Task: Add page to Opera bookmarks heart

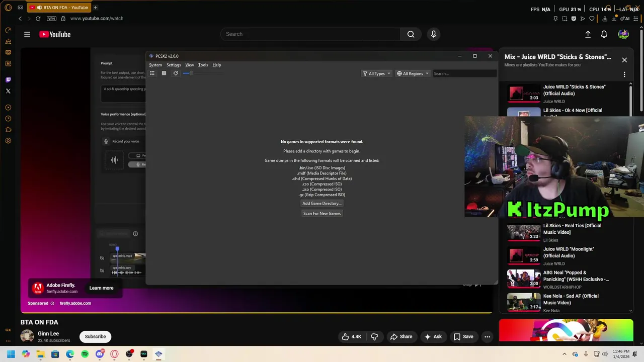Action: point(592,19)
